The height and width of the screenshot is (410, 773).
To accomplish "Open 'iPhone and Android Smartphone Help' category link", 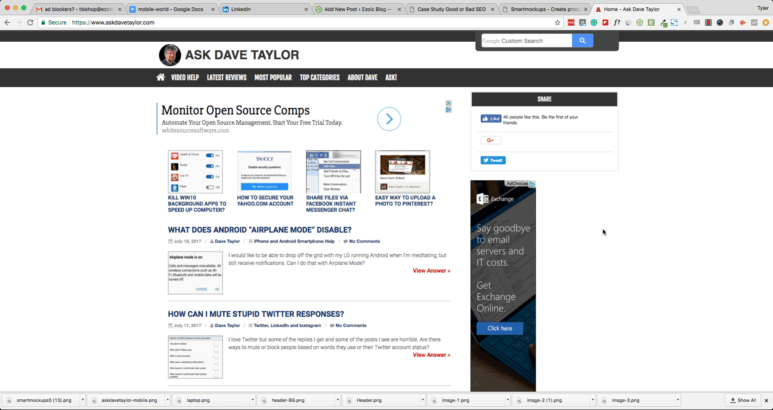I will pos(294,241).
